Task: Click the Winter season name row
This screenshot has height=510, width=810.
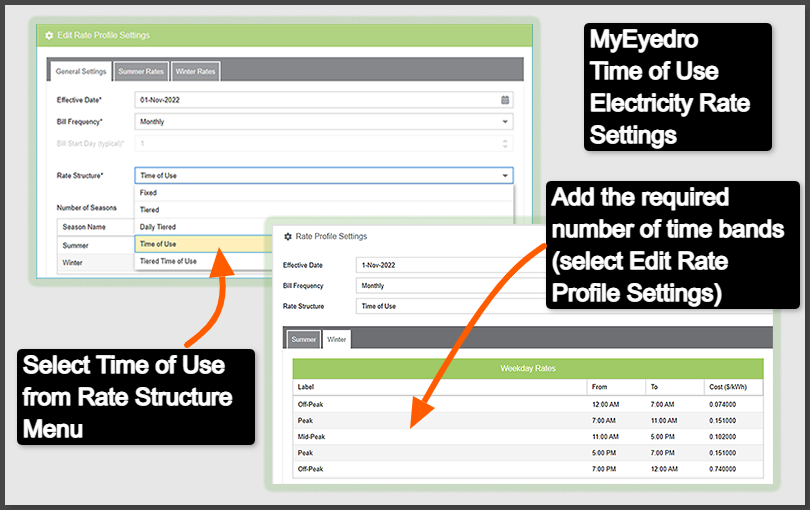Action: click(x=96, y=262)
